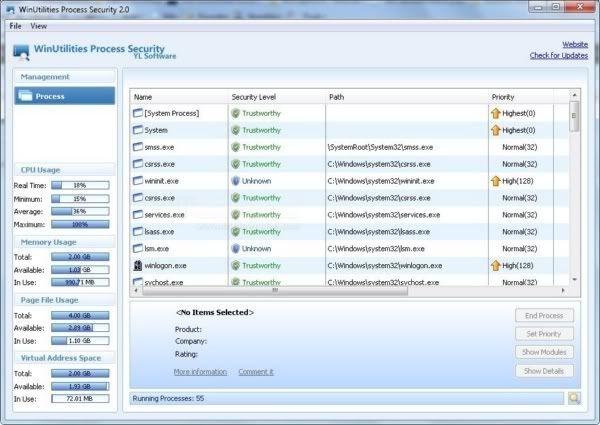This screenshot has width=600, height=425.
Task: Sort by the Priority column header
Action: [521, 97]
